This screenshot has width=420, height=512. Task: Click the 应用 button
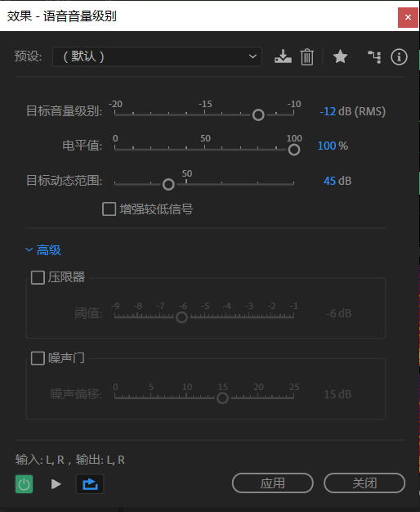[x=272, y=483]
